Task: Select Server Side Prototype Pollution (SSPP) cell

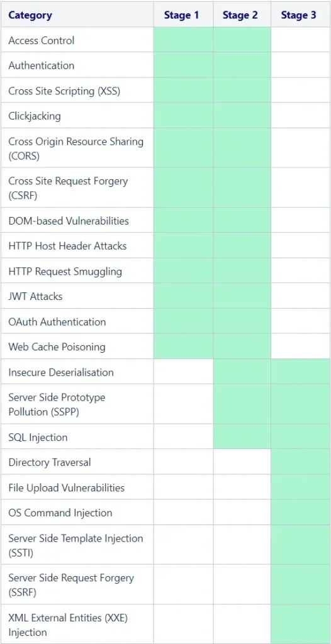Action: 77,404
